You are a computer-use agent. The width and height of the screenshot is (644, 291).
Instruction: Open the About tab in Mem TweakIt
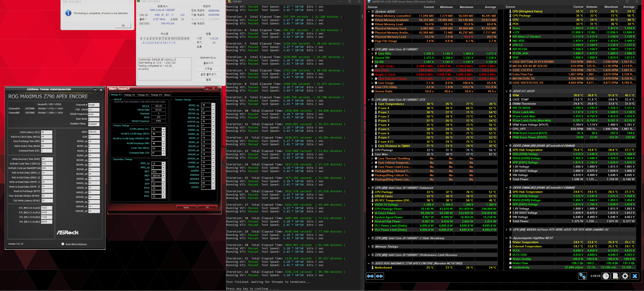167,95
